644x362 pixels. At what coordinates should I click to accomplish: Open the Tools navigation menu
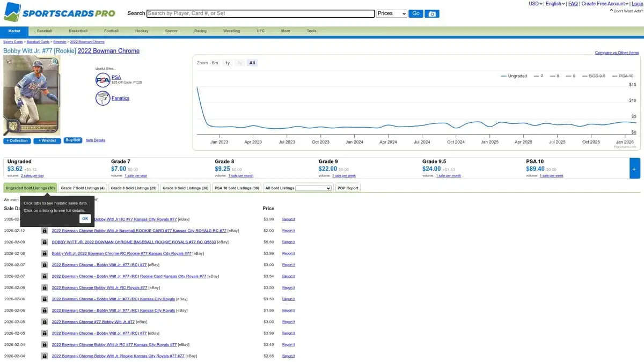[x=311, y=31]
